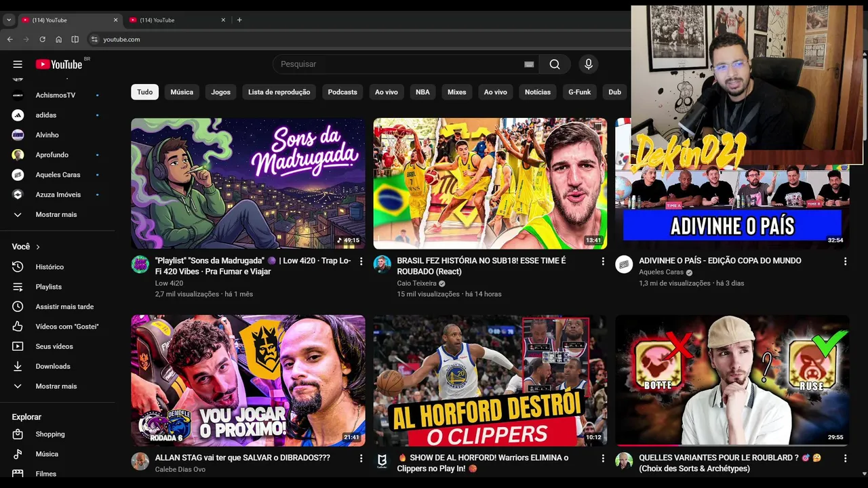Select the Notícias filter chip

pyautogui.click(x=537, y=92)
